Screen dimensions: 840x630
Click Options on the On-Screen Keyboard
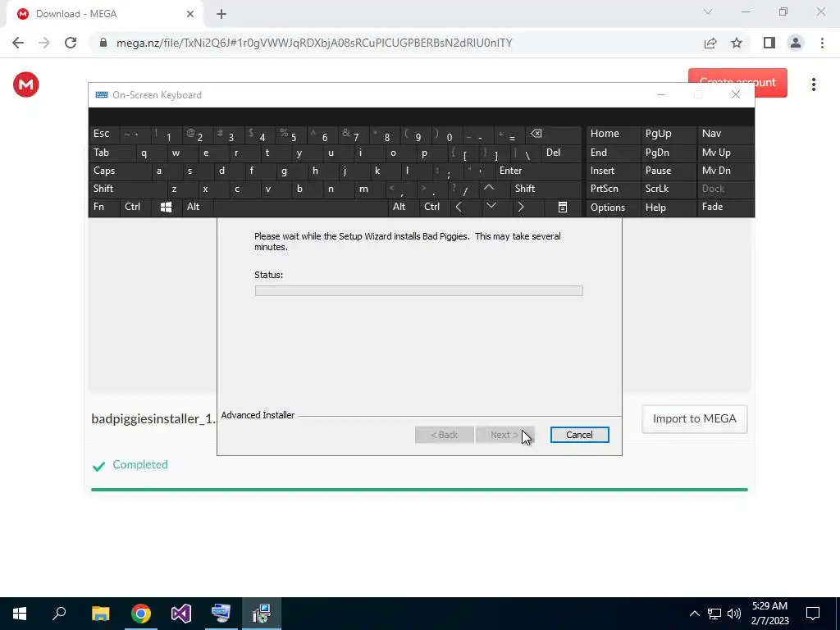(x=612, y=208)
